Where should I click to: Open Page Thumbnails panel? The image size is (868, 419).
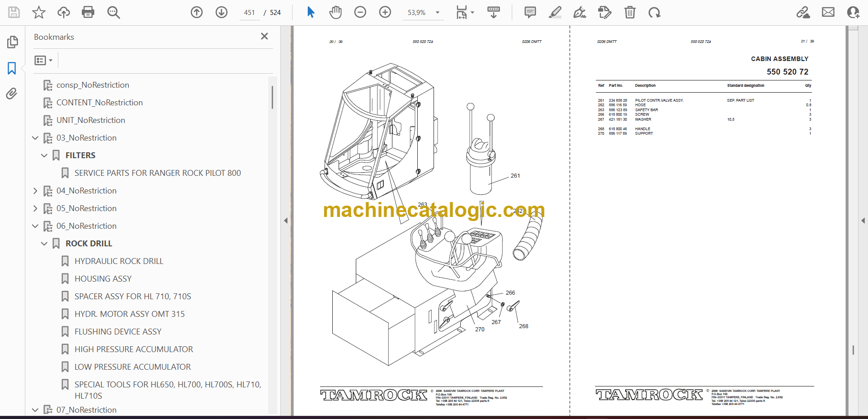pos(12,42)
